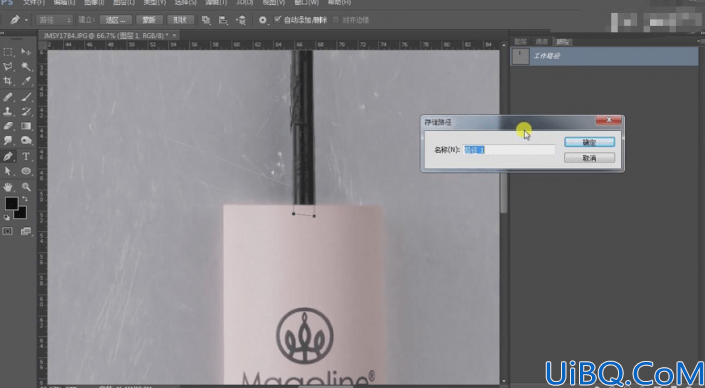Open the 3D menu
Viewport: 705px width, 388px height.
pos(245,3)
